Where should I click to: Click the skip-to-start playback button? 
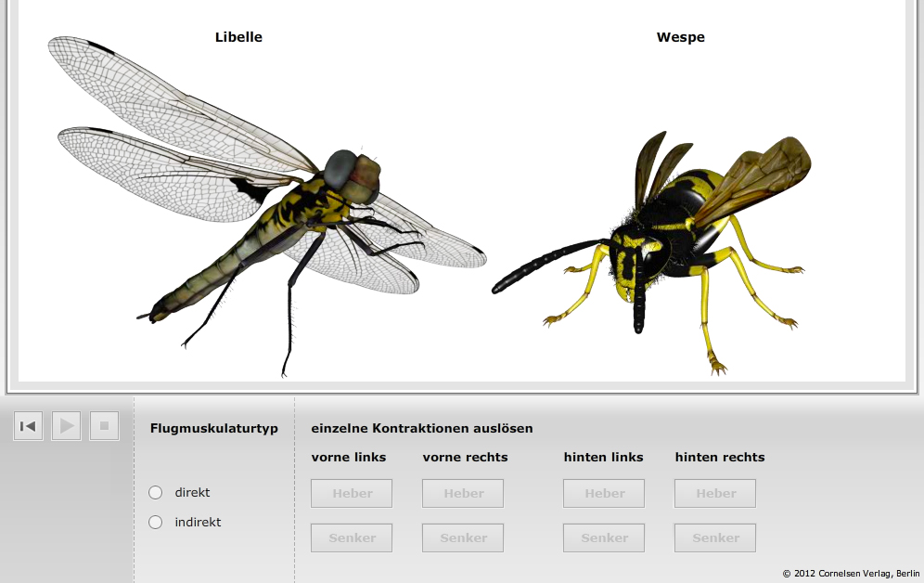tap(28, 426)
